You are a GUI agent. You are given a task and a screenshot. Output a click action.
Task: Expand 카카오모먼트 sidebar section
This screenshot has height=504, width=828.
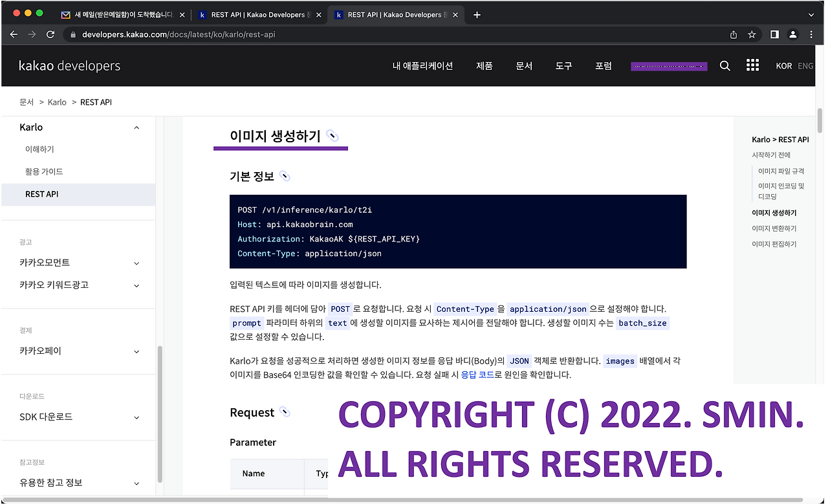(136, 263)
